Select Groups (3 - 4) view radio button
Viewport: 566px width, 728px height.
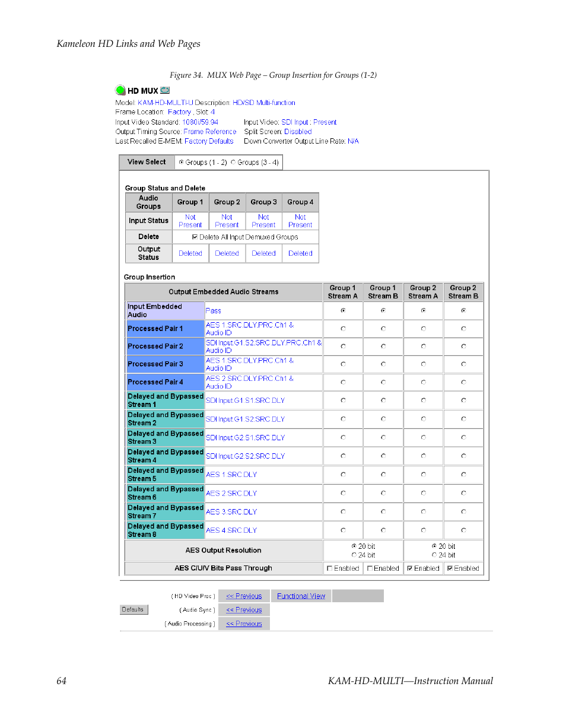(233, 162)
